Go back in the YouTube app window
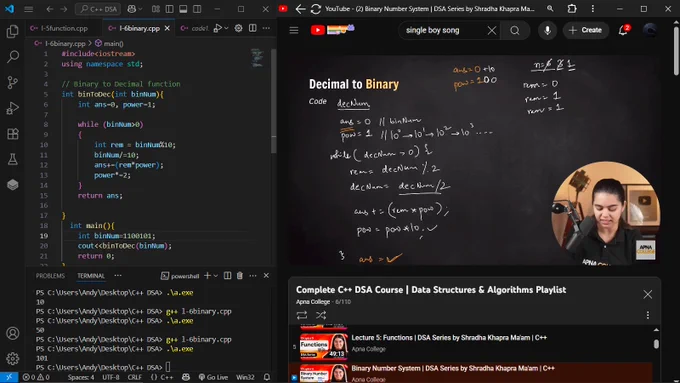Image resolution: width=680 pixels, height=383 pixels. click(x=301, y=9)
